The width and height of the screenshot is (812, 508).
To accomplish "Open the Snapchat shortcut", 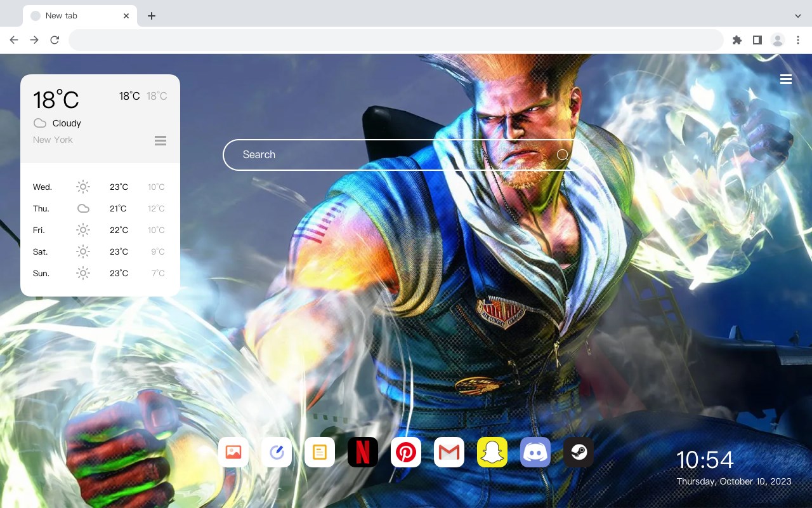I will click(x=492, y=452).
